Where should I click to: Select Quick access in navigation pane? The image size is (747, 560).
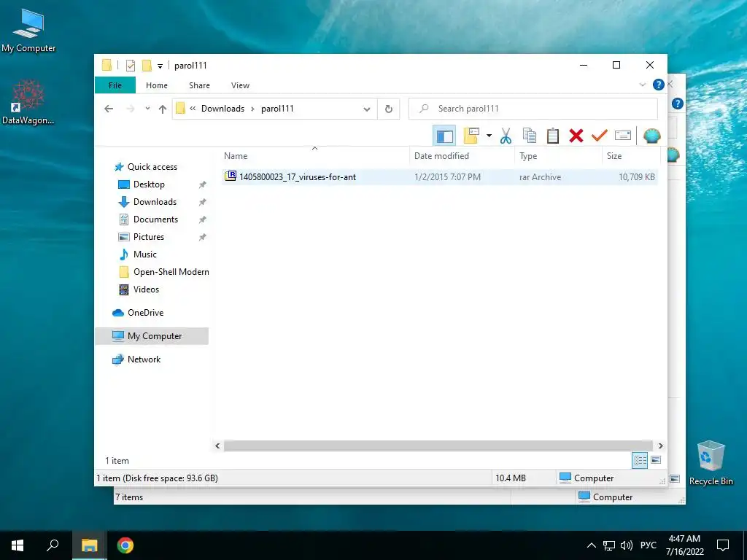coord(152,167)
